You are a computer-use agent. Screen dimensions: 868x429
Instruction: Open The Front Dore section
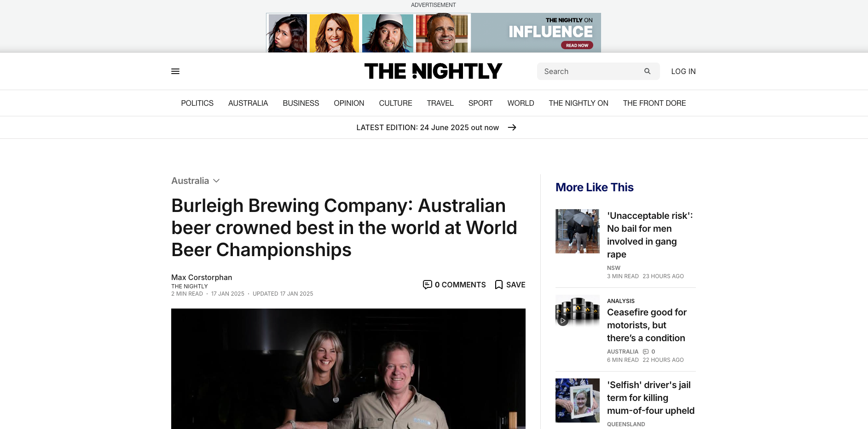[654, 103]
